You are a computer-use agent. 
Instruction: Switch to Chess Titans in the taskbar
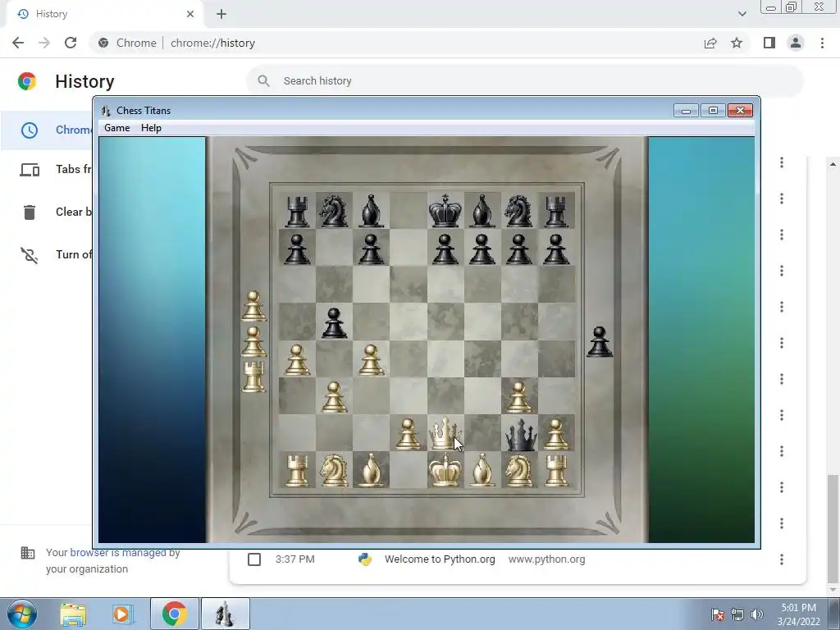(225, 614)
